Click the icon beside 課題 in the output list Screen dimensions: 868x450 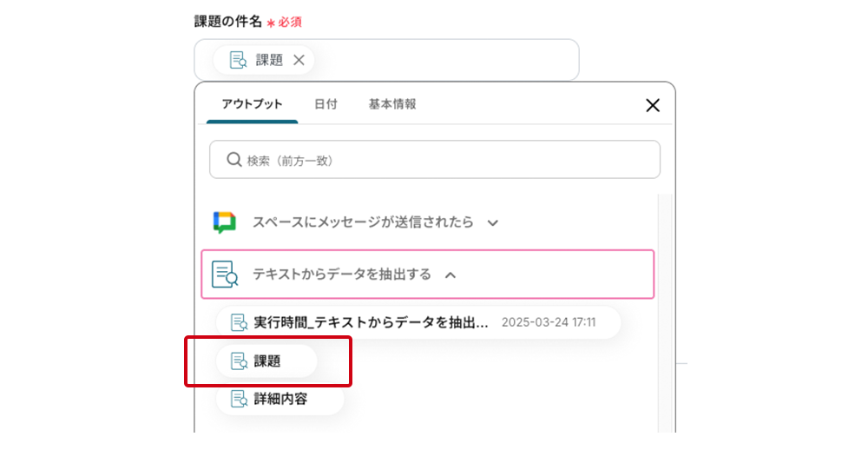239,361
